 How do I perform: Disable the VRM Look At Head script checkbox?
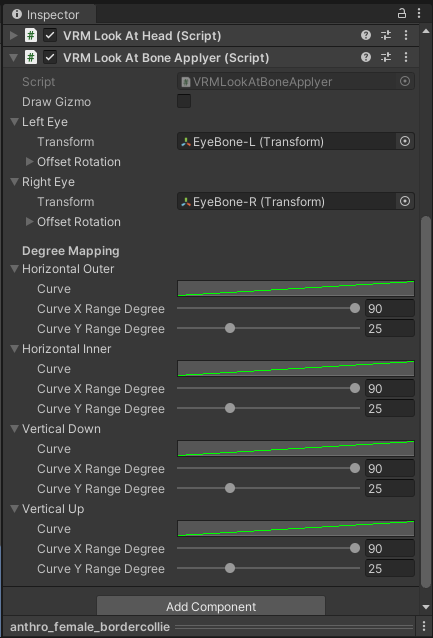(x=50, y=35)
